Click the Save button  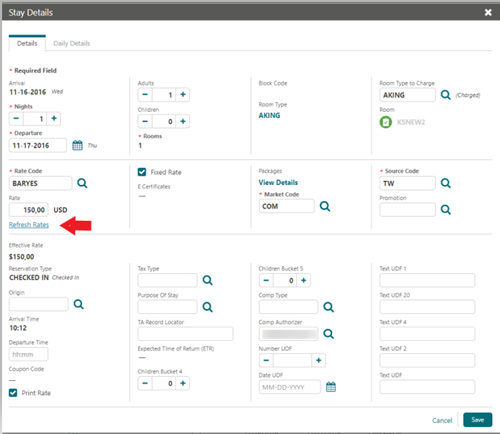(478, 420)
